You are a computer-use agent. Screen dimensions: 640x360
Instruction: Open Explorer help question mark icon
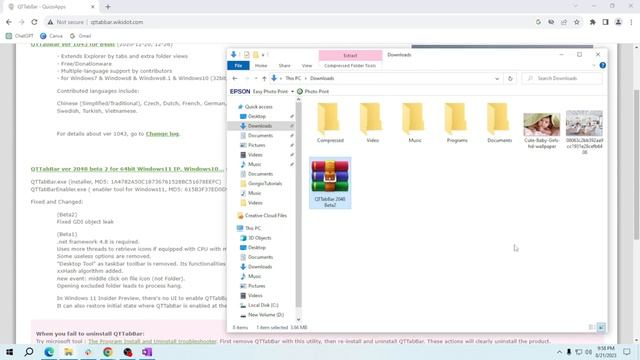pos(602,65)
